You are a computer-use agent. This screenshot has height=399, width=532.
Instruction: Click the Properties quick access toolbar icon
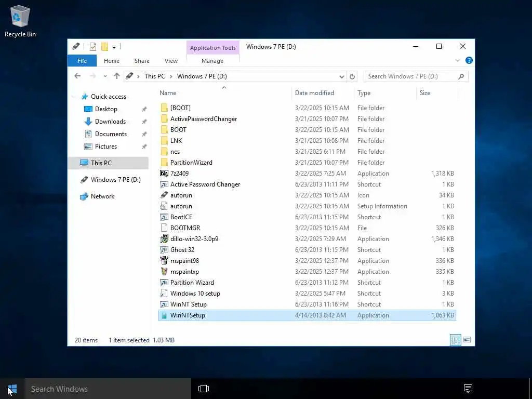(x=93, y=46)
